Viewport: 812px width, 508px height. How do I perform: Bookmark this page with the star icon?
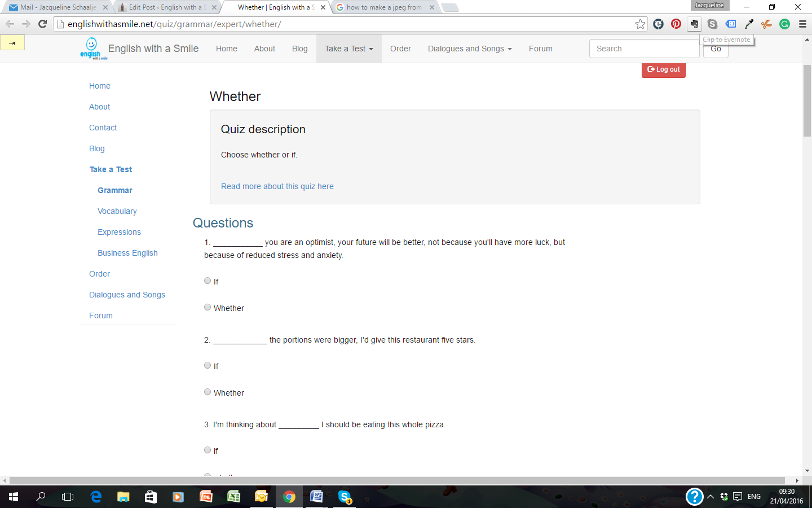point(640,24)
